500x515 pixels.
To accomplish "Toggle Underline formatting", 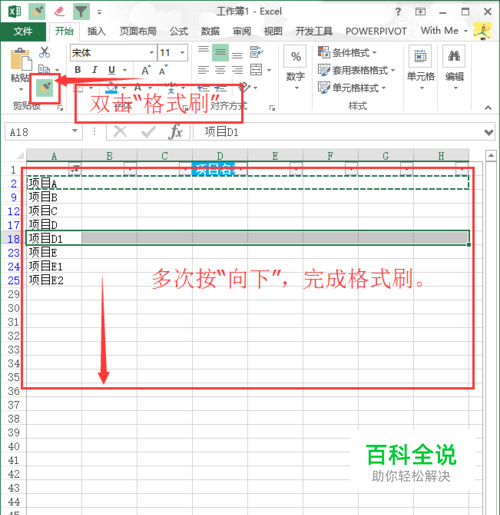I will (x=112, y=70).
